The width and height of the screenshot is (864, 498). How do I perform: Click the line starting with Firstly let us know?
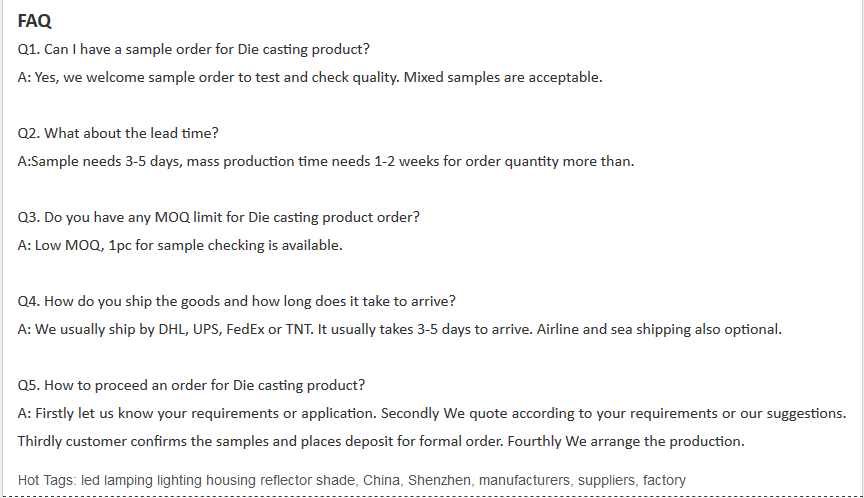pyautogui.click(x=431, y=414)
